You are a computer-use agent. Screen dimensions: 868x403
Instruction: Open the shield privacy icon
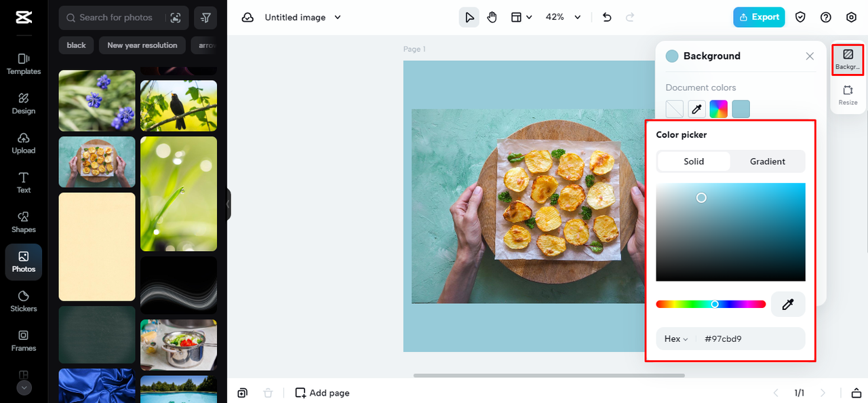tap(801, 18)
